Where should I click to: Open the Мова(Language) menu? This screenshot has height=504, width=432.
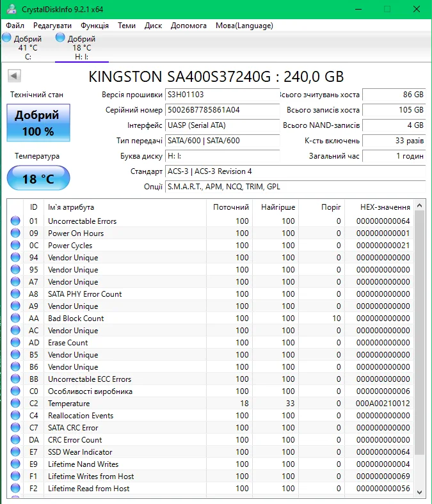(x=244, y=26)
